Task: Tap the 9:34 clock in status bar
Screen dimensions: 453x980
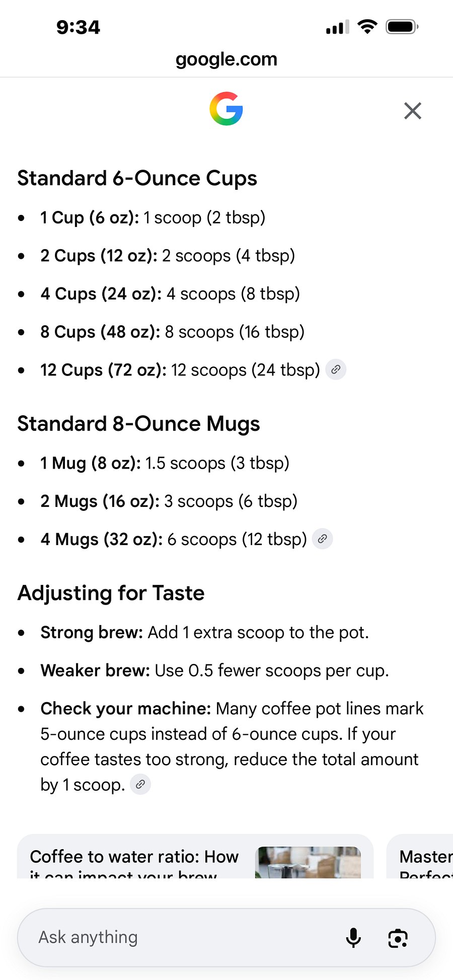Action: 78,27
